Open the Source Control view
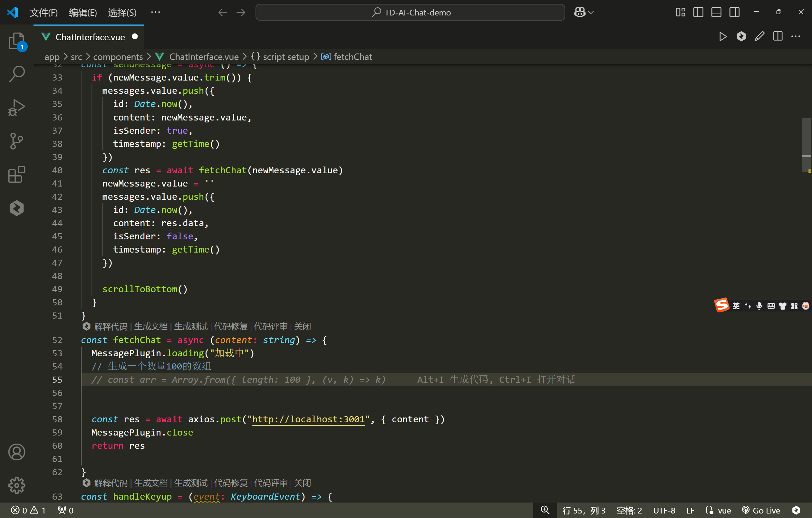The height and width of the screenshot is (518, 812). coord(16,141)
